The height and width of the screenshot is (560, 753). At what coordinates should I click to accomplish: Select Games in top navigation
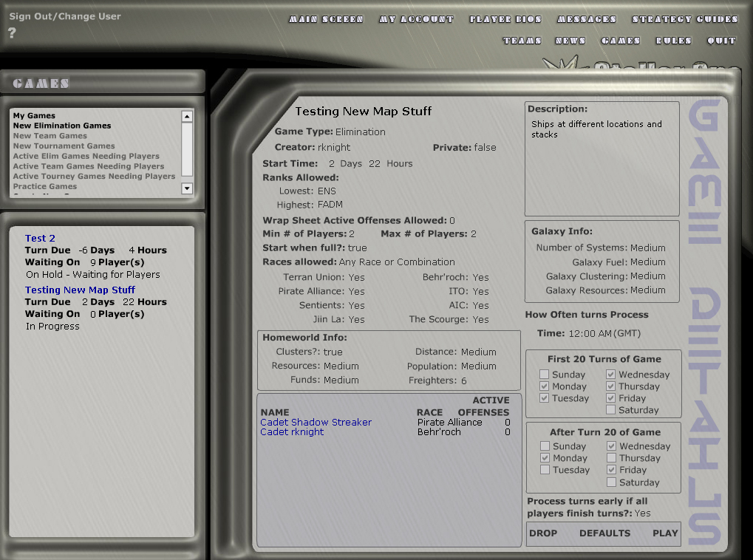tap(621, 41)
